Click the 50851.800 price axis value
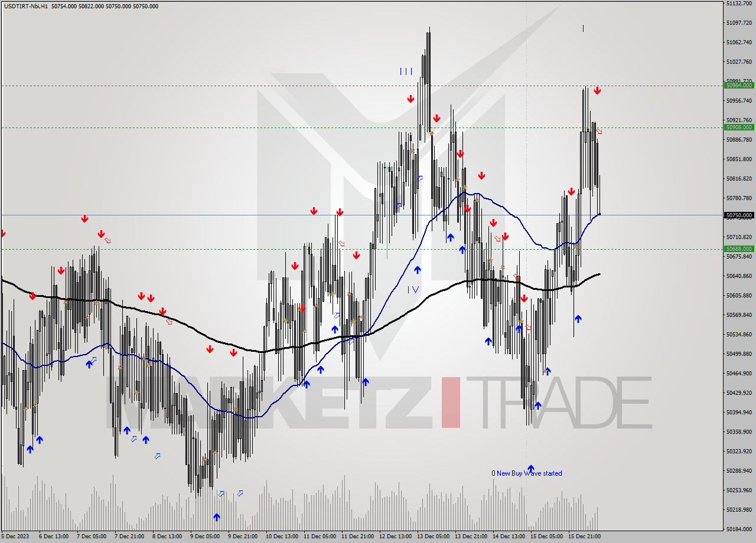756x543 pixels. point(739,159)
